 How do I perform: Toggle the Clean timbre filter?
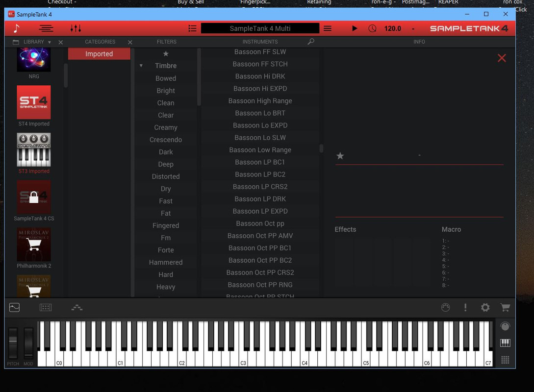coord(166,103)
